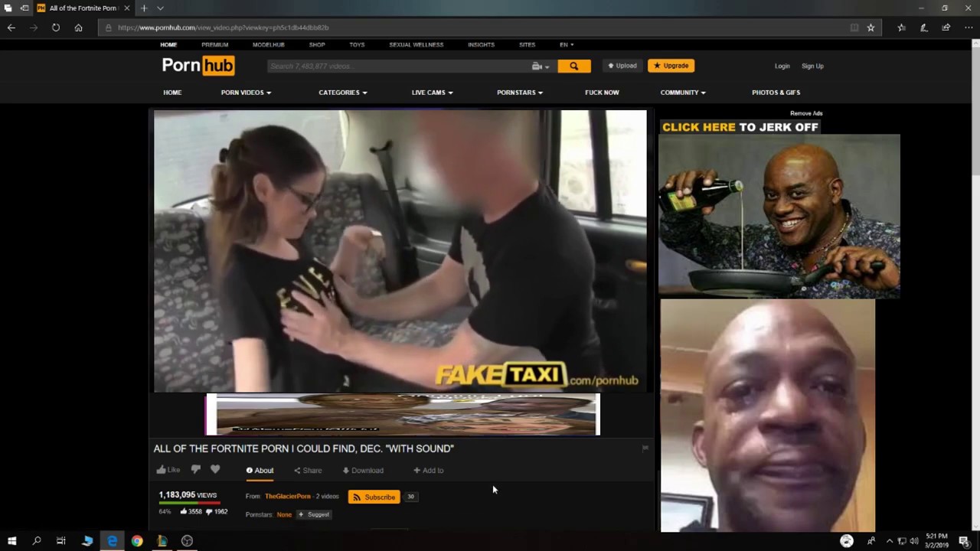The height and width of the screenshot is (551, 980).
Task: Click the orange Upgrade button
Action: pyautogui.click(x=671, y=66)
